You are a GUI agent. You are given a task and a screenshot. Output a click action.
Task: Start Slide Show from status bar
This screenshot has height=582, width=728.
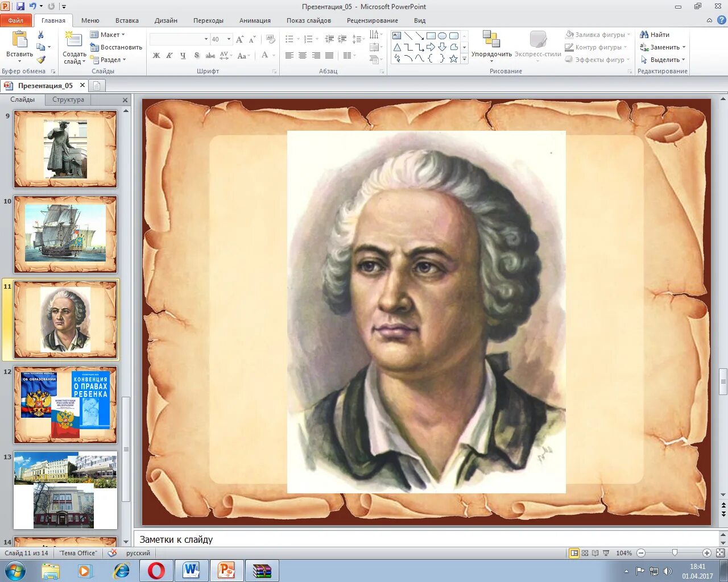tap(606, 553)
